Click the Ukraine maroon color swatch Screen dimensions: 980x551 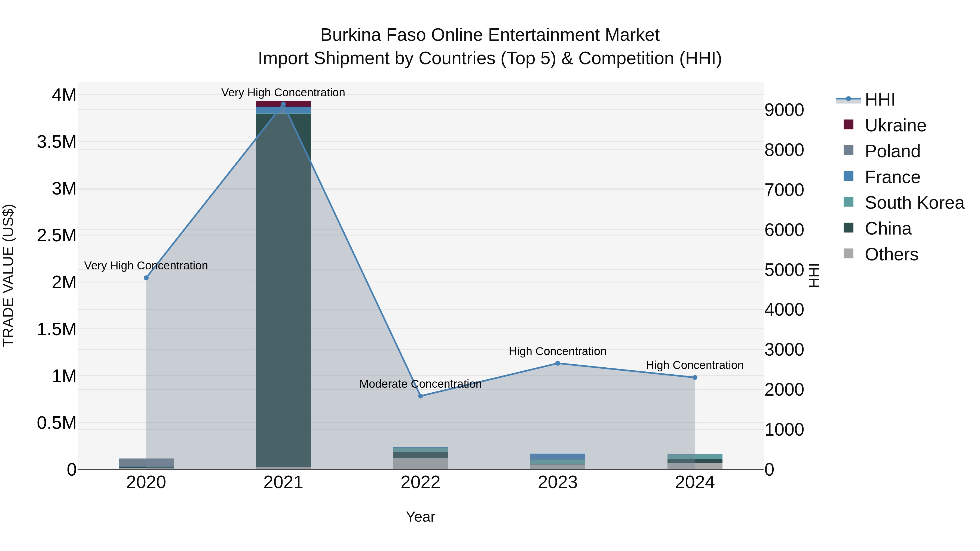point(848,124)
